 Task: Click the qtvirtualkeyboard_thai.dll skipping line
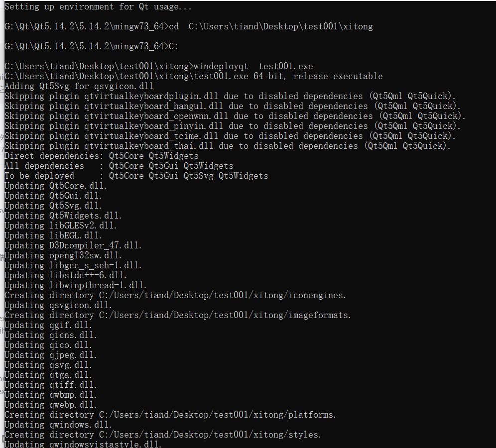point(228,146)
